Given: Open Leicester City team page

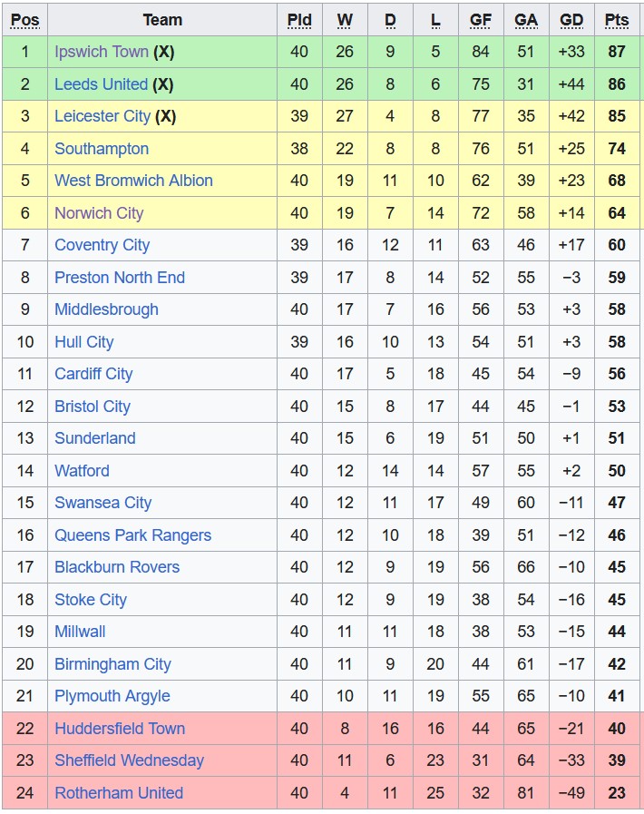Looking at the screenshot, I should pyautogui.click(x=102, y=116).
